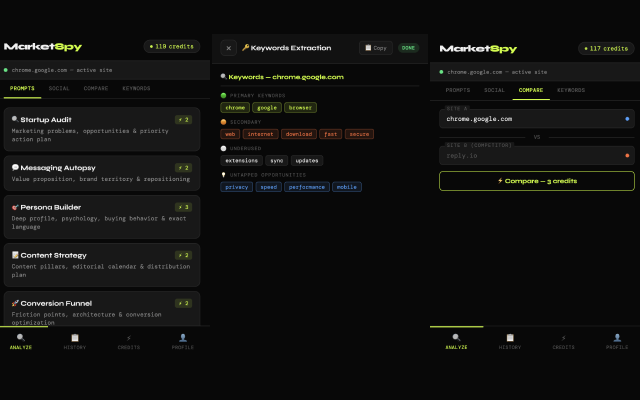The width and height of the screenshot is (640, 400).
Task: Click the magnifier icon beside Keywords heading
Action: click(x=223, y=76)
